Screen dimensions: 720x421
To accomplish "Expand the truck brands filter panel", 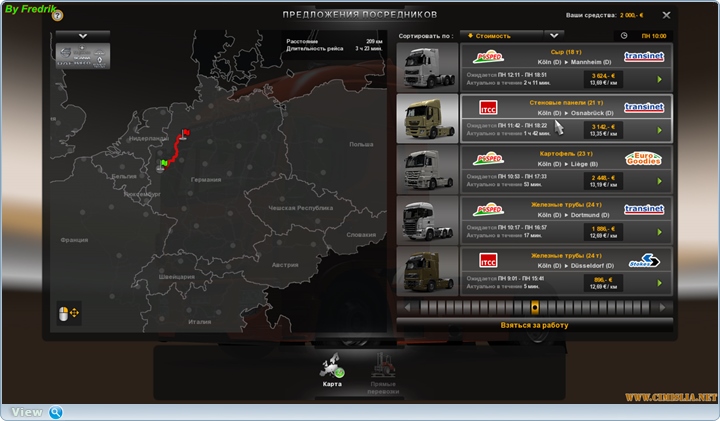I will click(83, 35).
